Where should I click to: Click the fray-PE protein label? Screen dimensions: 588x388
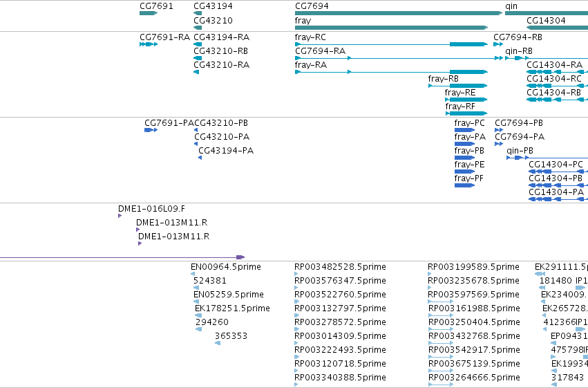coord(469,165)
